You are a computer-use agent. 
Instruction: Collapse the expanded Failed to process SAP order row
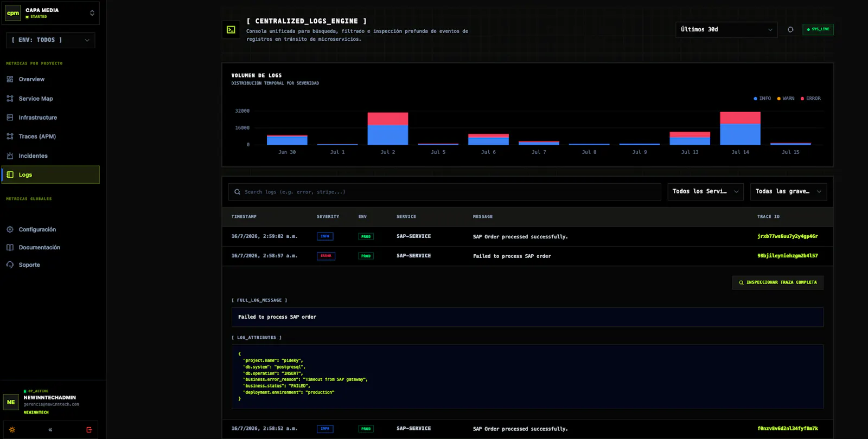tap(527, 256)
